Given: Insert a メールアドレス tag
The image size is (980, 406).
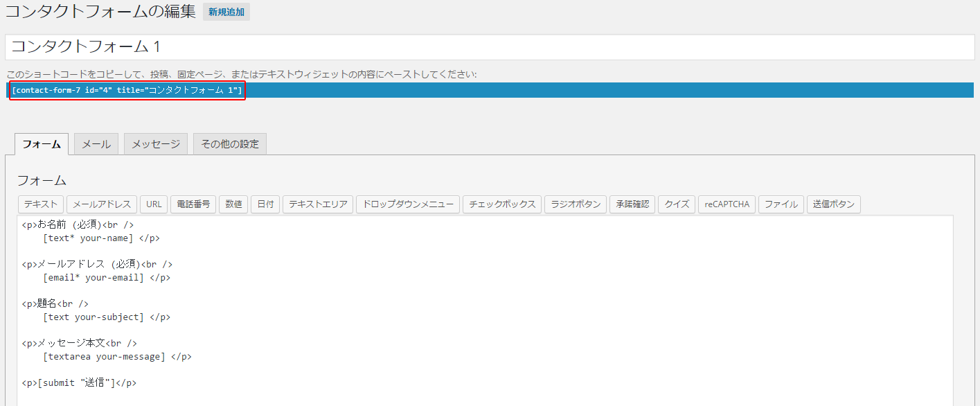Looking at the screenshot, I should tap(102, 204).
